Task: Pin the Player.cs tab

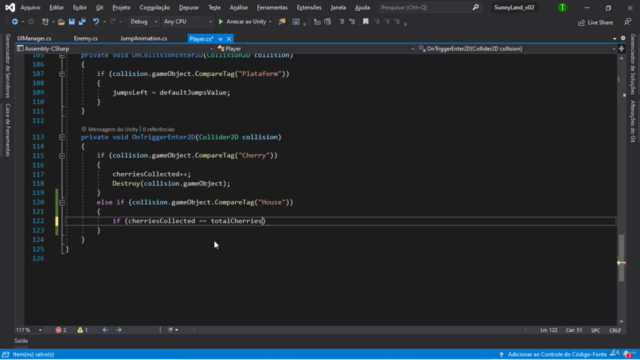Action: 220,39
